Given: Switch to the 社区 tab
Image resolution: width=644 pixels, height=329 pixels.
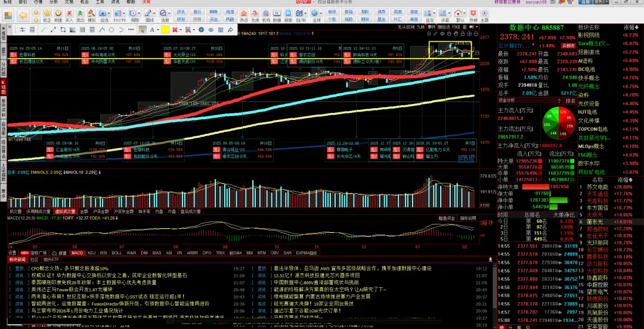Looking at the screenshot, I should click(35, 260).
